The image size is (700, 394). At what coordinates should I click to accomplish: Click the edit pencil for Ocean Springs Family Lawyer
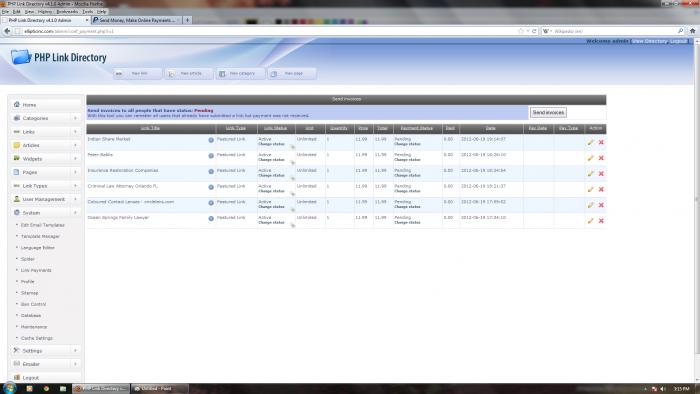click(x=590, y=221)
